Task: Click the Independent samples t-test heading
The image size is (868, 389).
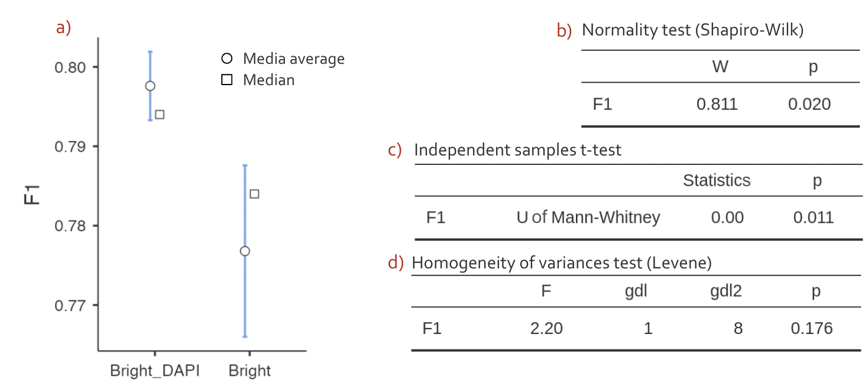Action: tap(517, 150)
